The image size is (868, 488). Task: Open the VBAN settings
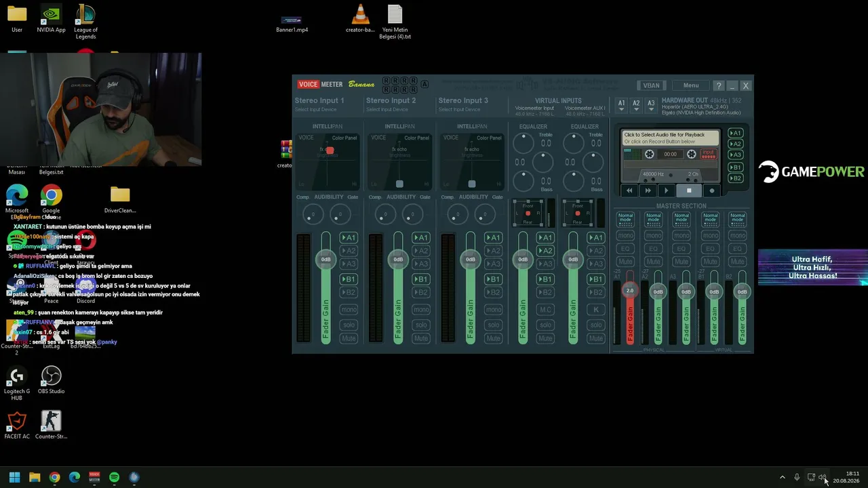point(651,85)
